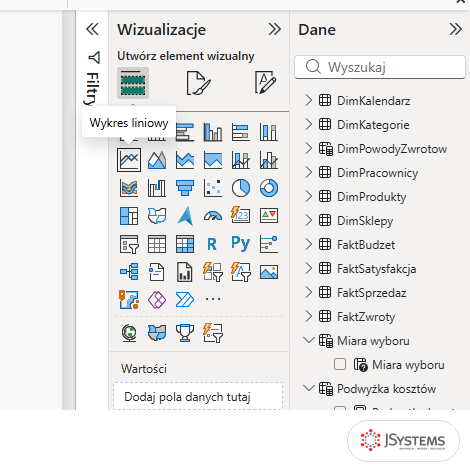This screenshot has width=470, height=472.
Task: Select the table visual
Action: [157, 244]
